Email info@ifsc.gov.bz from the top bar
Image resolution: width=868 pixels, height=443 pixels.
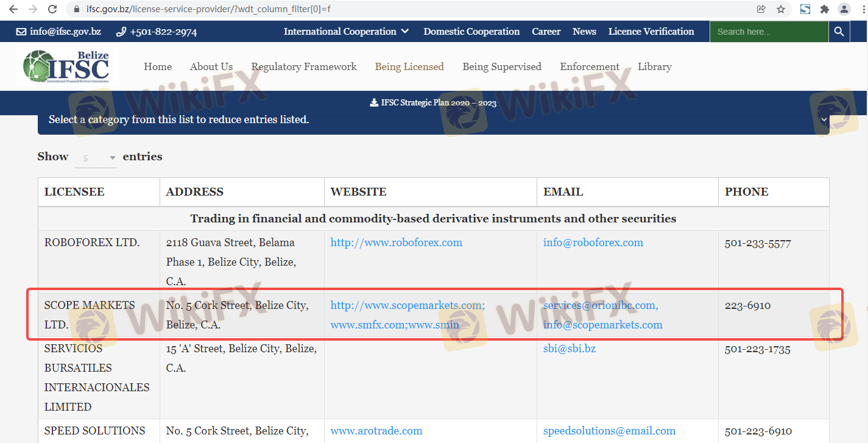[x=58, y=32]
